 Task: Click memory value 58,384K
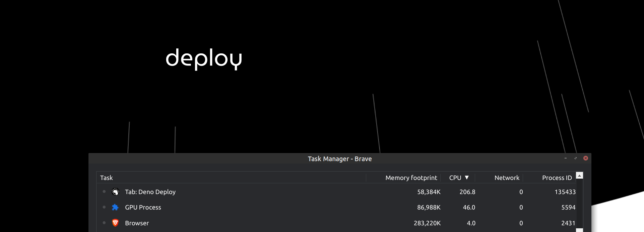click(429, 192)
